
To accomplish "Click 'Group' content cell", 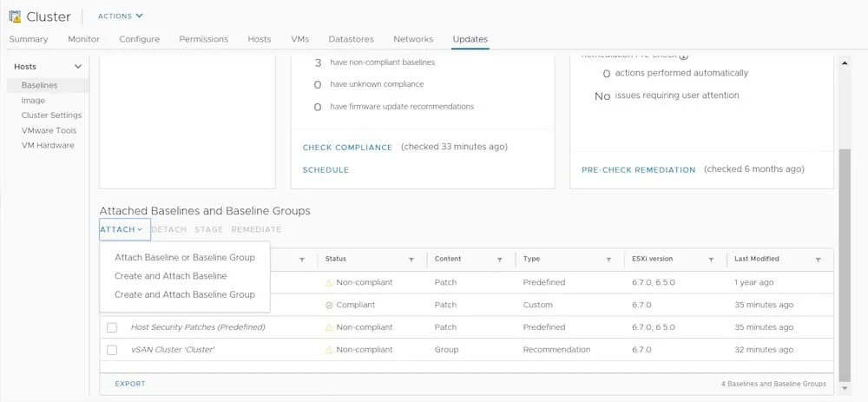I will 446,350.
